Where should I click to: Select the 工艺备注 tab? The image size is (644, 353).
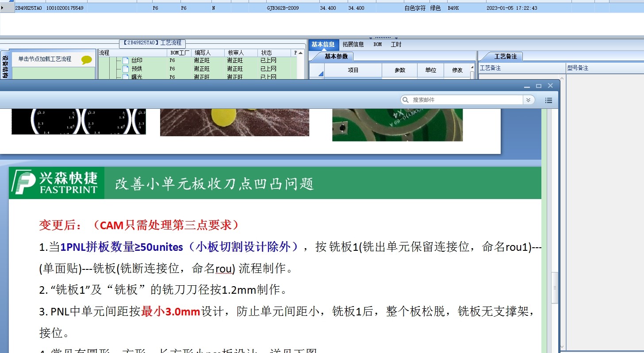click(x=506, y=56)
